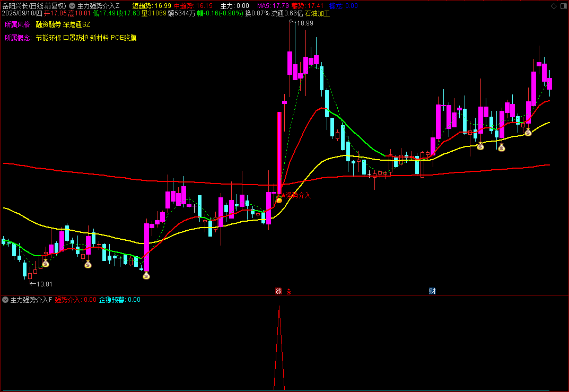569x392 pixels.
Task: Click the volume value 量31869
Action: pyautogui.click(x=154, y=13)
